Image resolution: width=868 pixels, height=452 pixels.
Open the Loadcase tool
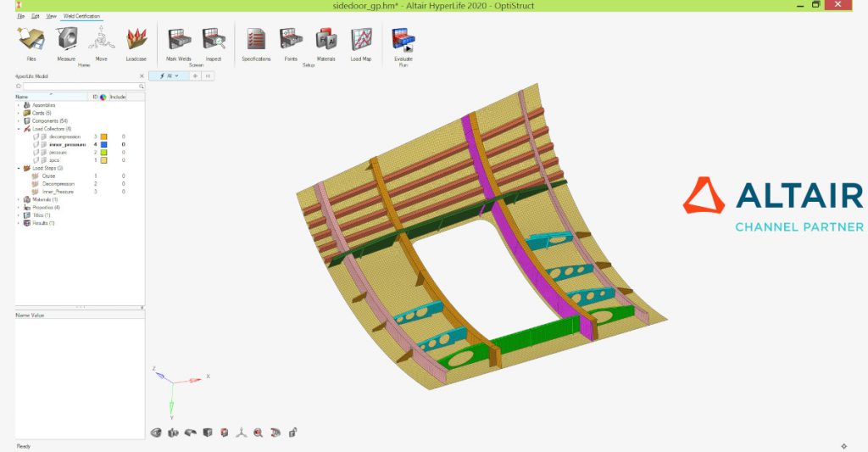click(x=136, y=40)
